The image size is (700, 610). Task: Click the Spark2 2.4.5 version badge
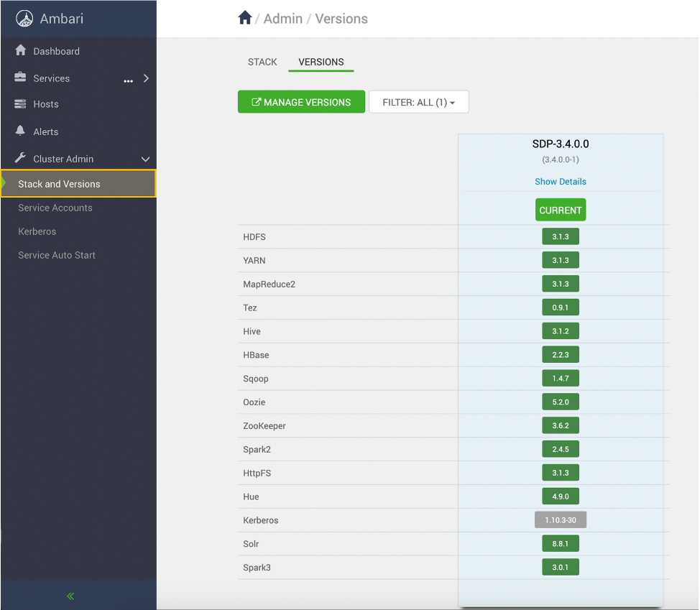[561, 449]
